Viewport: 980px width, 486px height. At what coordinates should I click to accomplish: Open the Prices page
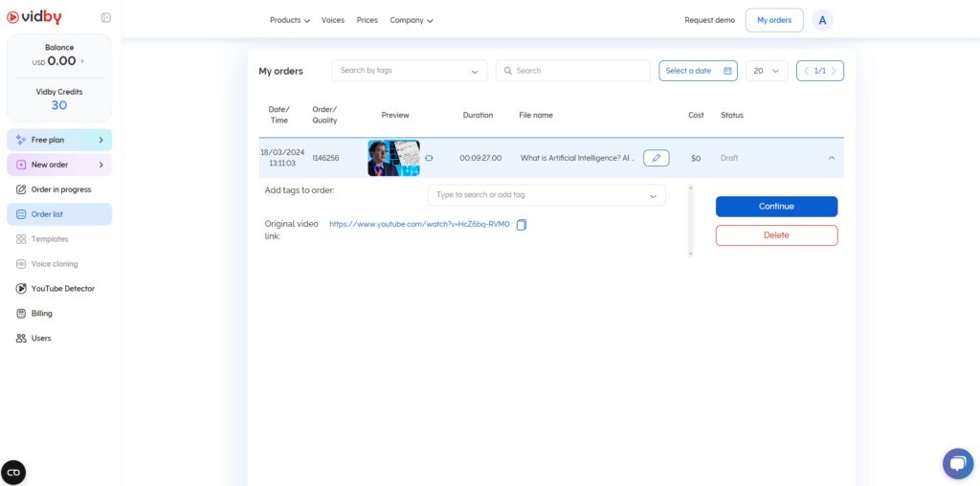[367, 20]
